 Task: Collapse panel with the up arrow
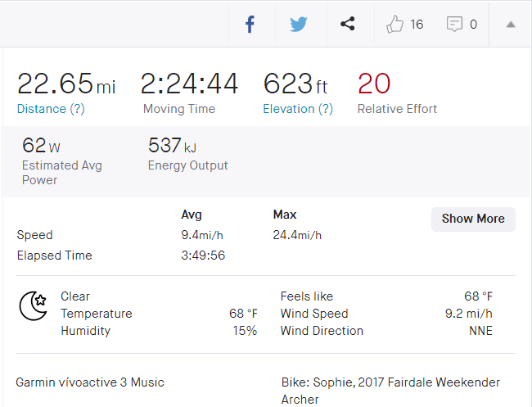point(510,25)
